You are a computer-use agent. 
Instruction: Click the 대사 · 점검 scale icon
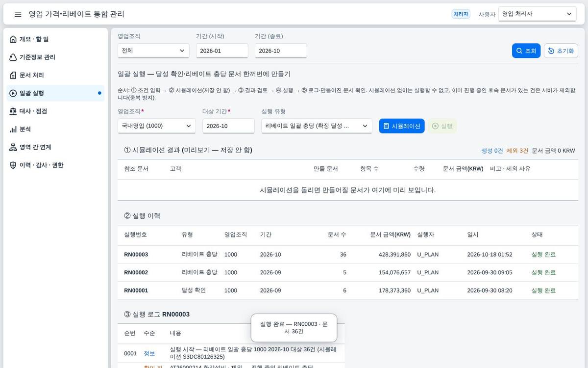pyautogui.click(x=13, y=111)
